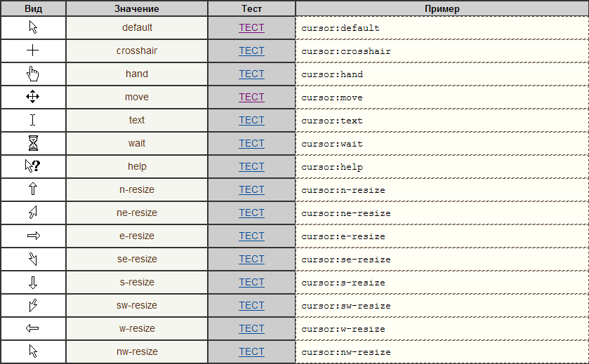Click the w-resize left arrow icon
The height and width of the screenshot is (364, 589).
[33, 328]
